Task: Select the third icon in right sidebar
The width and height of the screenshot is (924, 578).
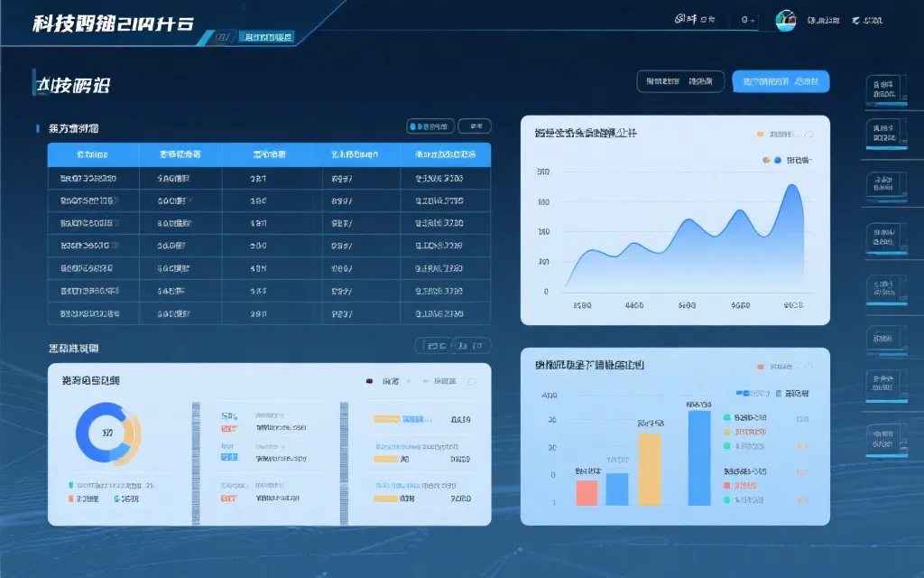Action: click(884, 185)
